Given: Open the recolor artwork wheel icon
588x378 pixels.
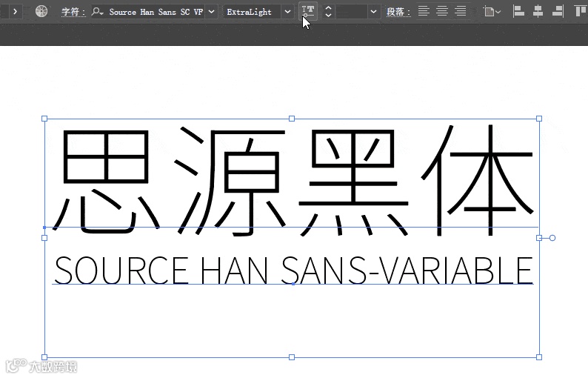Looking at the screenshot, I should [x=41, y=12].
